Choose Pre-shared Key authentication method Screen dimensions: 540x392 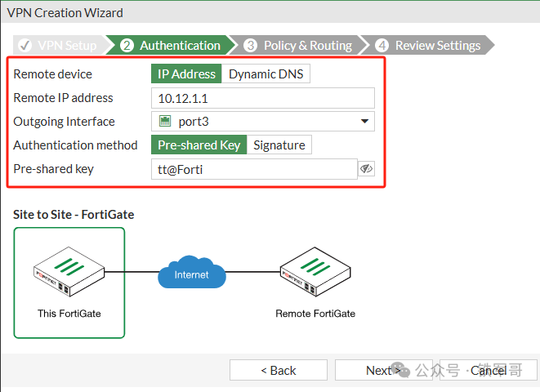point(199,145)
